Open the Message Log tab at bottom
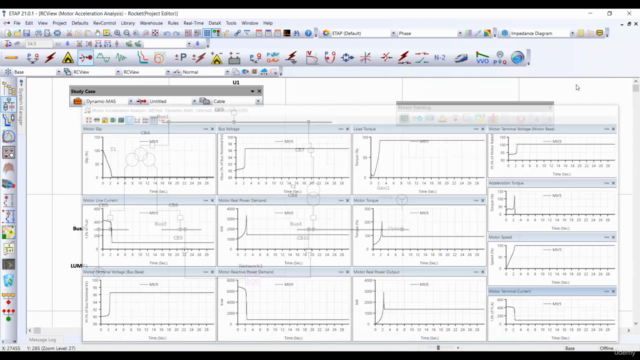640x360 pixels. click(x=42, y=340)
